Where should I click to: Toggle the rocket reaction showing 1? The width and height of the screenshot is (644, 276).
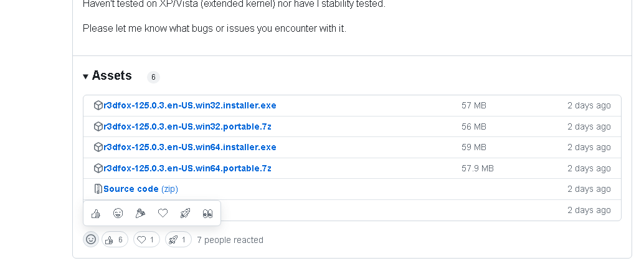178,239
